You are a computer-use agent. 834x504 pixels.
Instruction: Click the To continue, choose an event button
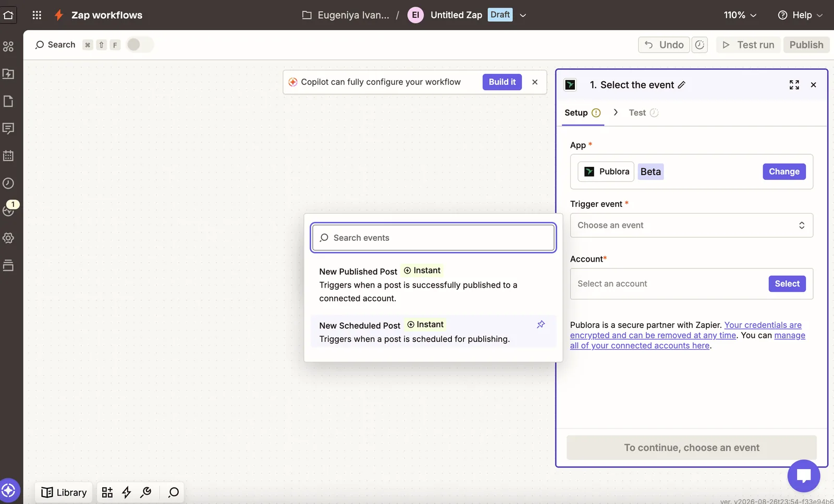692,448
